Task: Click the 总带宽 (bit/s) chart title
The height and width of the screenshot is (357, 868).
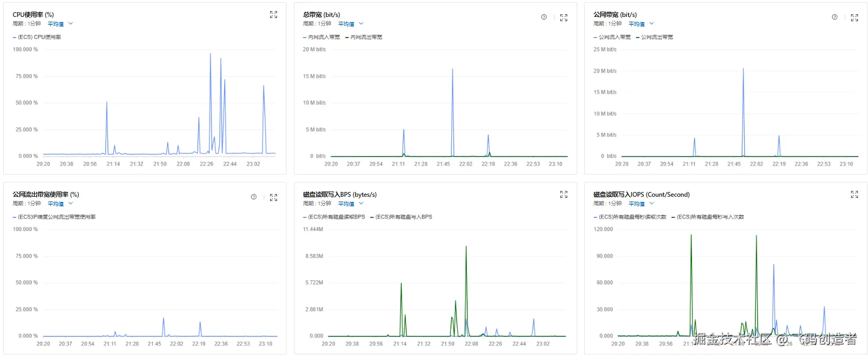Action: (x=321, y=15)
